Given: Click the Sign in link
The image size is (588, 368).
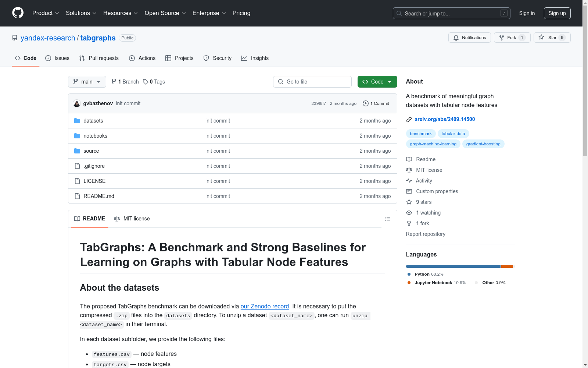Looking at the screenshot, I should (527, 13).
